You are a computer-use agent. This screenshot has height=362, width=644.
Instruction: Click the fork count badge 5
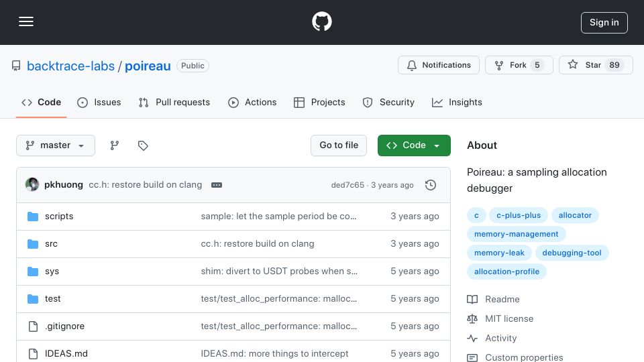click(537, 65)
